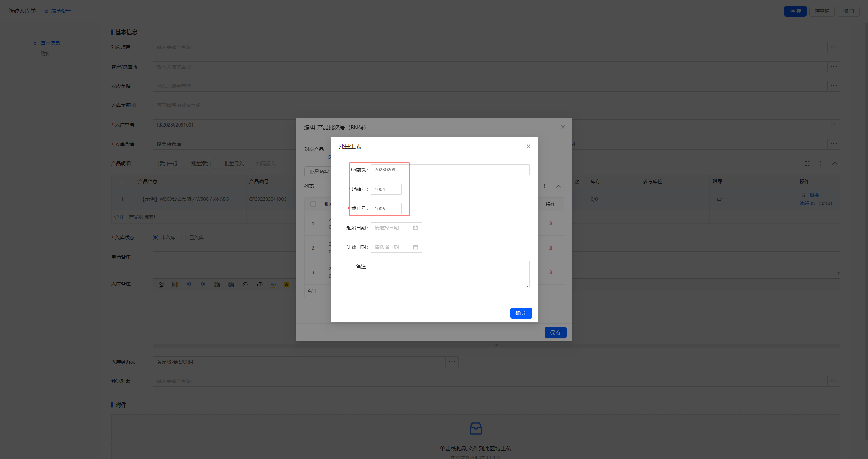Select 附件 in the side navigation
Image resolution: width=868 pixels, height=459 pixels.
point(46,54)
